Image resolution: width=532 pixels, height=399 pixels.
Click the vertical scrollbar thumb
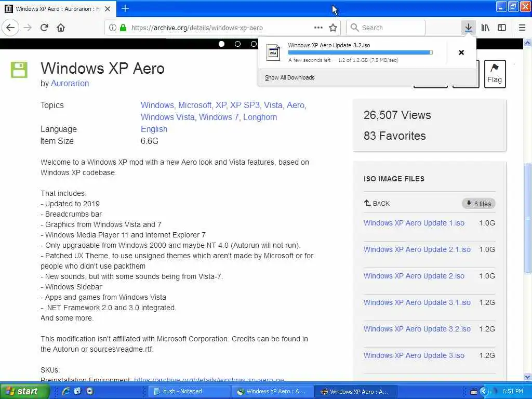pos(528,219)
